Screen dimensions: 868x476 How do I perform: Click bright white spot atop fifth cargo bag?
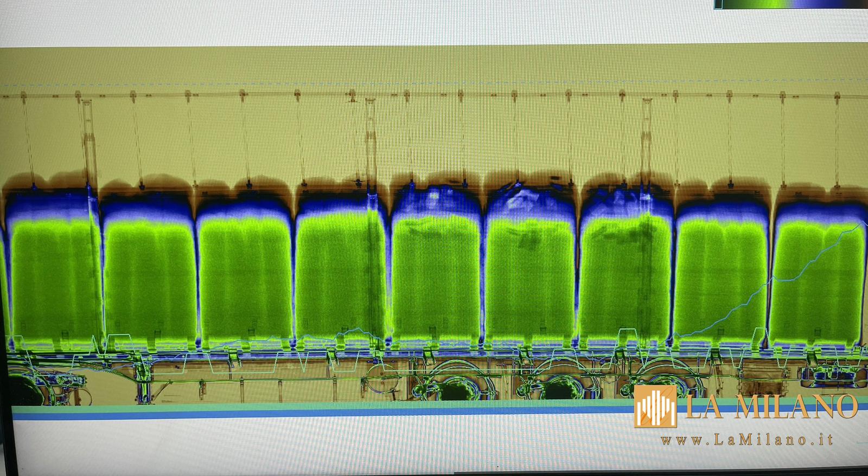(x=434, y=194)
